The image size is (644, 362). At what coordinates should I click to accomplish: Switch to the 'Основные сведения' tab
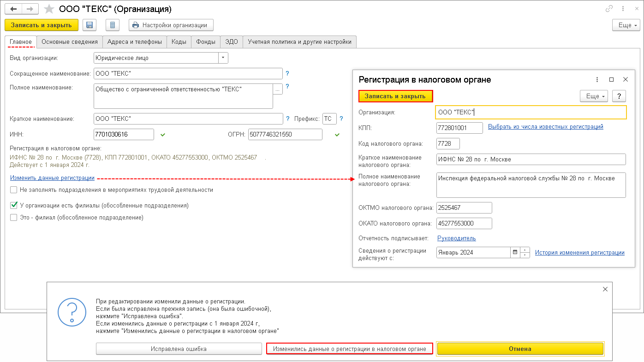click(70, 42)
